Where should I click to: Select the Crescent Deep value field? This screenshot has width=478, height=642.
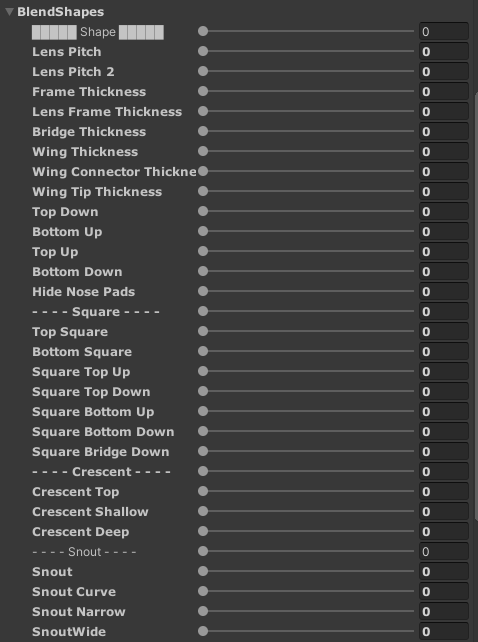444,531
